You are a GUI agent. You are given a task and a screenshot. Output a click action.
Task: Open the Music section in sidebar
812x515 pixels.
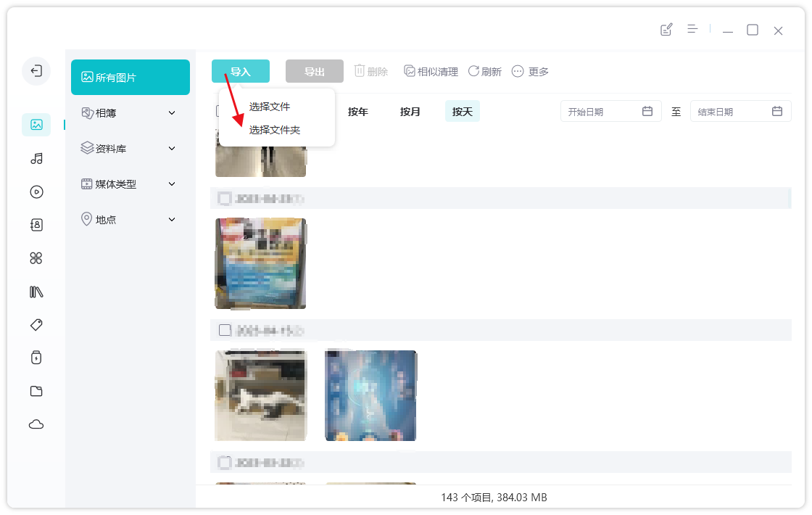coord(36,158)
